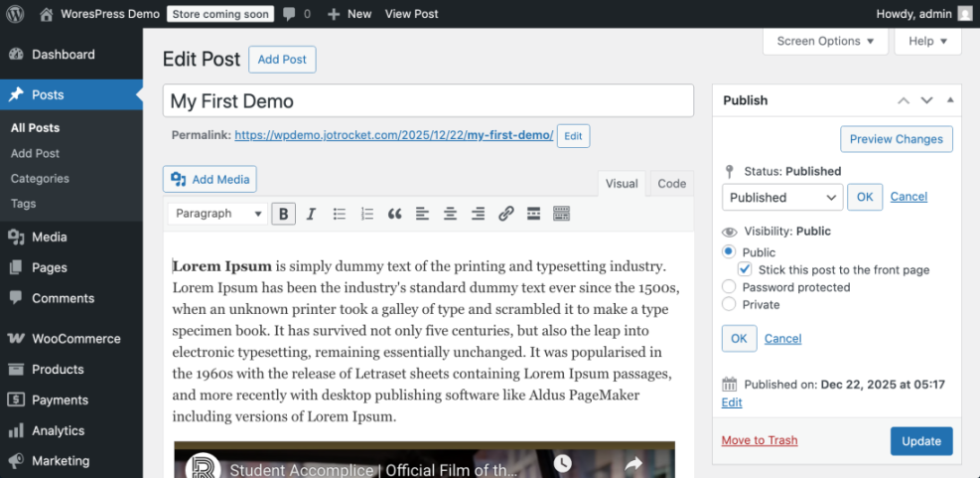Move Publish box up
This screenshot has height=478, width=980.
904,100
